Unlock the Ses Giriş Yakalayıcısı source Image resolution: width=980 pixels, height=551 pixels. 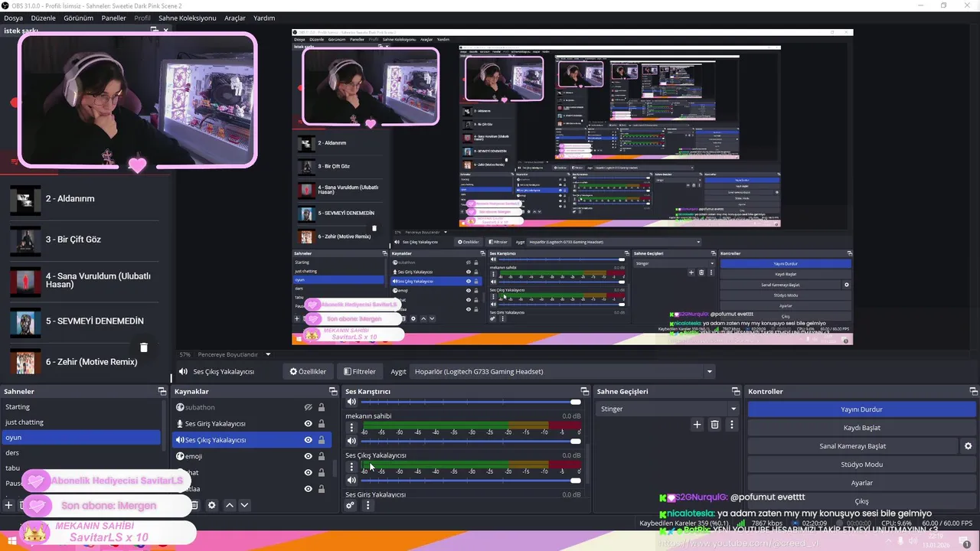pos(321,424)
